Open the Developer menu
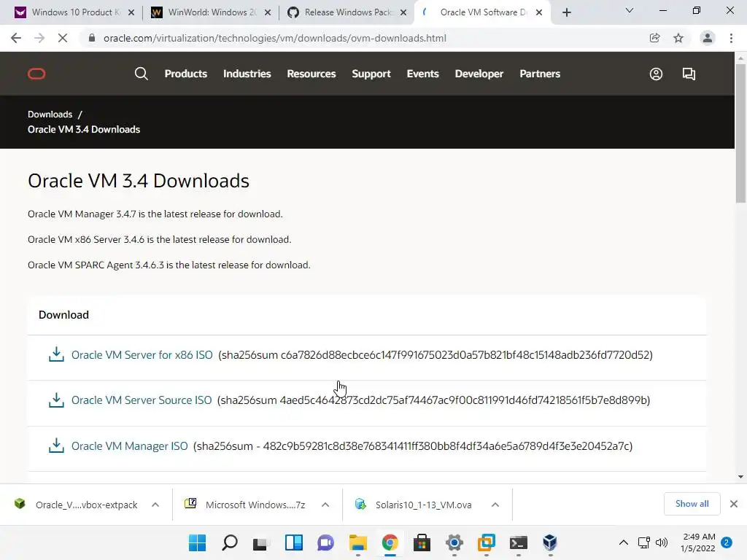This screenshot has width=747, height=560. click(479, 74)
